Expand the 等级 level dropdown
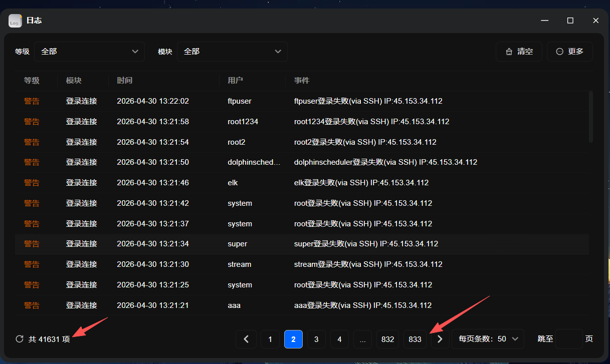 pyautogui.click(x=89, y=52)
